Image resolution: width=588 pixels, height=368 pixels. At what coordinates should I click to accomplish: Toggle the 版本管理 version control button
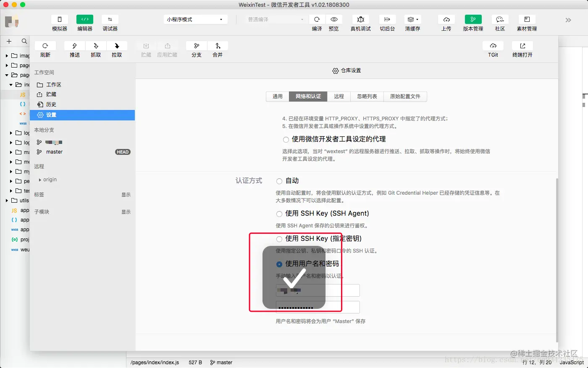pos(473,19)
